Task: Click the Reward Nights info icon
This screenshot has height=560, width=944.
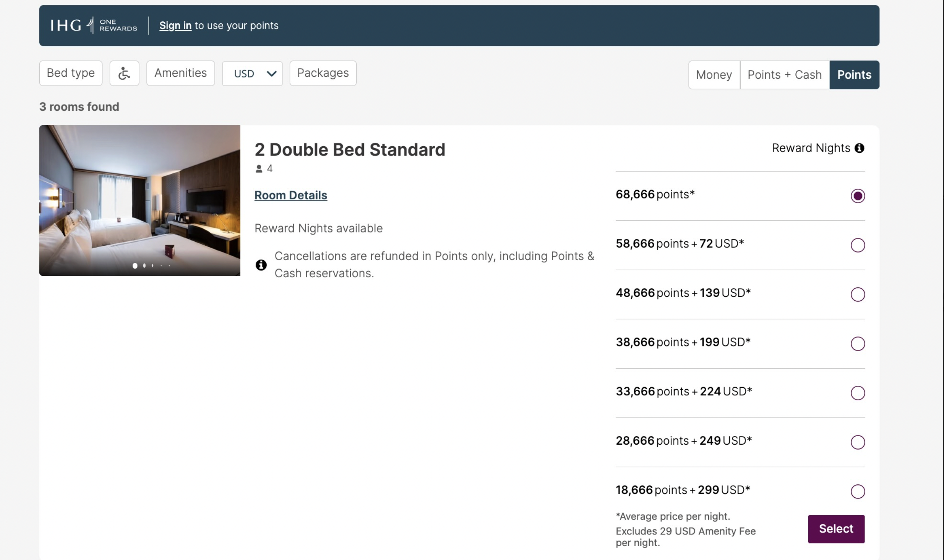Action: pyautogui.click(x=859, y=148)
